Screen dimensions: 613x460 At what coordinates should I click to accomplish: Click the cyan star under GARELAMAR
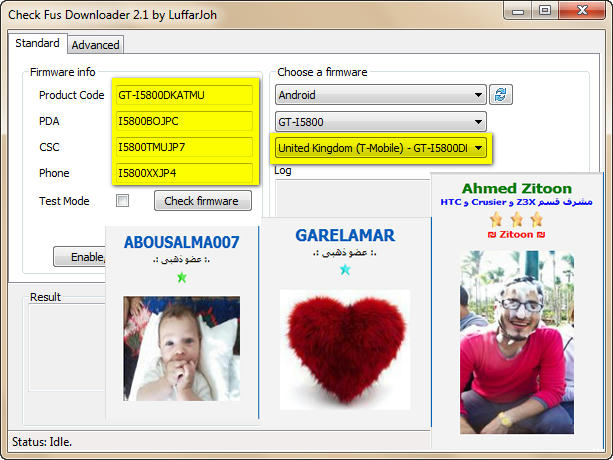pyautogui.click(x=345, y=270)
